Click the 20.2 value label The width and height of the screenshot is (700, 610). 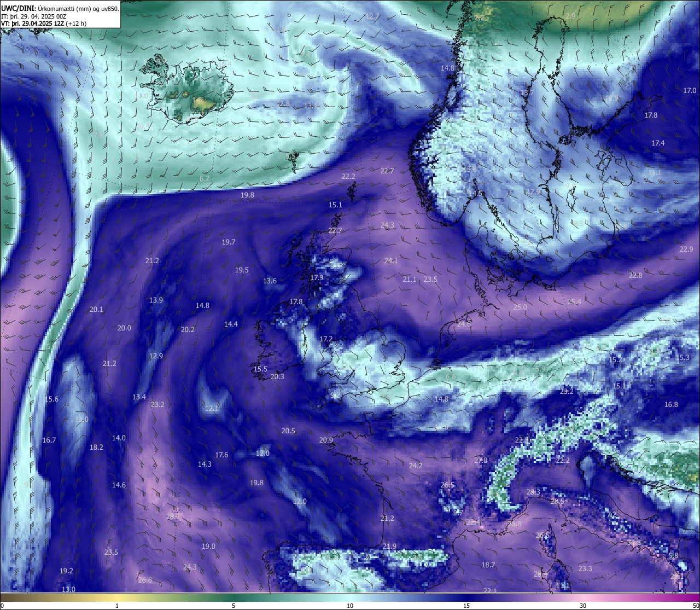pyautogui.click(x=188, y=329)
